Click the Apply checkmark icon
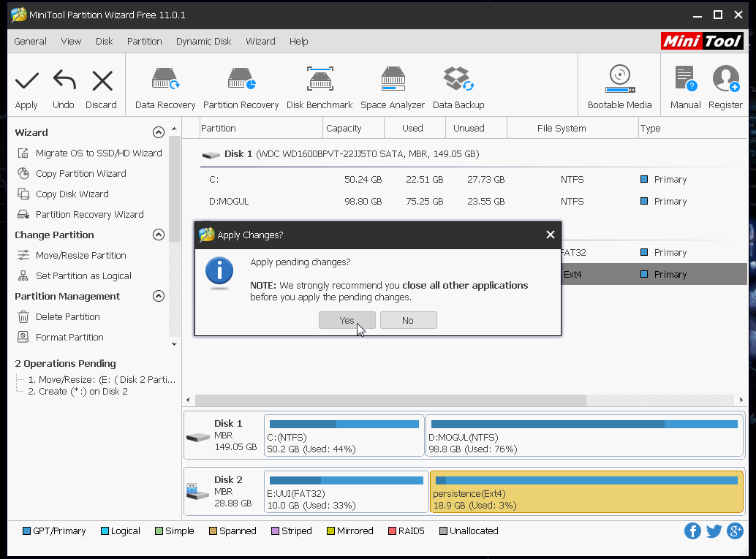 [x=26, y=81]
